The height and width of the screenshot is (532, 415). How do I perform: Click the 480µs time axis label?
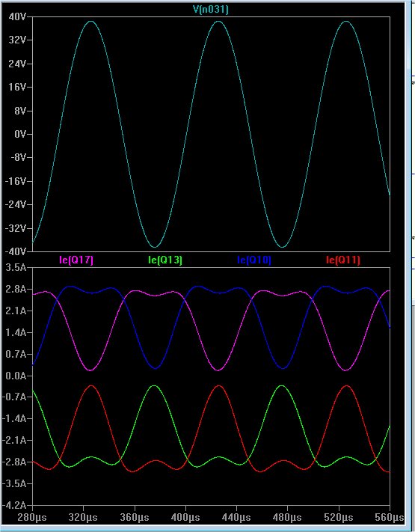coord(287,518)
